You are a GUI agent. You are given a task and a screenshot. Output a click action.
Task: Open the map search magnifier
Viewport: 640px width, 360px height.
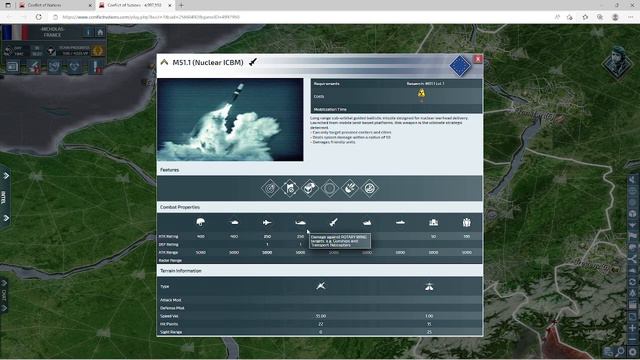(620, 351)
